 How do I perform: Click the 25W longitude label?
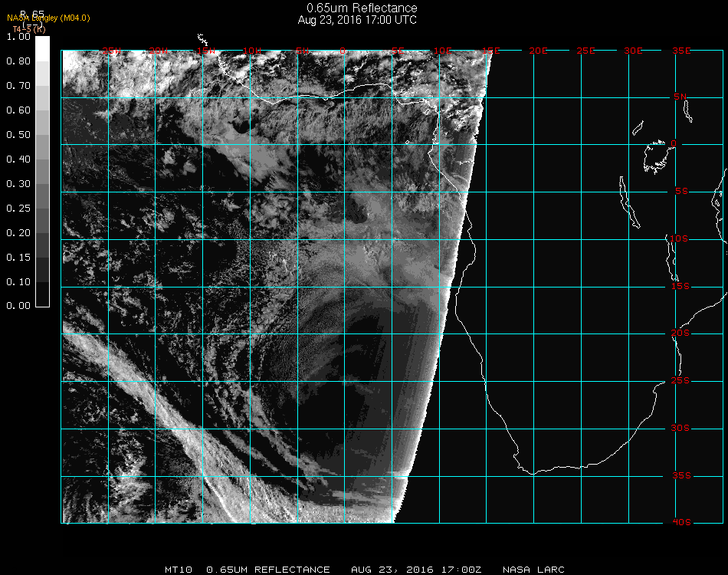tap(112, 51)
